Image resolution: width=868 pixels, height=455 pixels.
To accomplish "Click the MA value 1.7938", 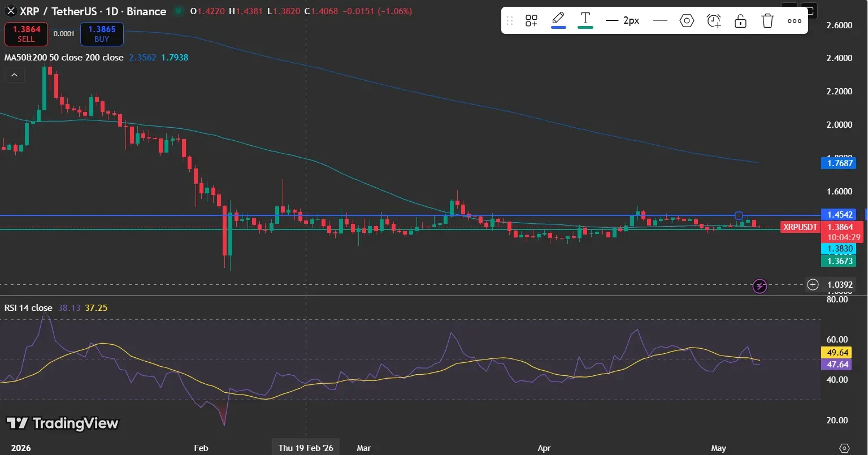I will 175,57.
